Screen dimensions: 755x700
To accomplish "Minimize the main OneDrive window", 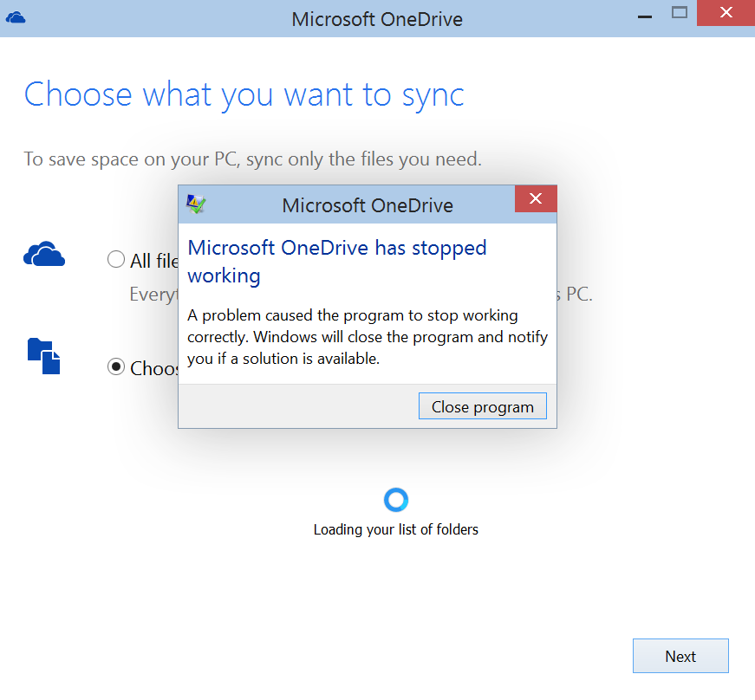I will [x=644, y=16].
